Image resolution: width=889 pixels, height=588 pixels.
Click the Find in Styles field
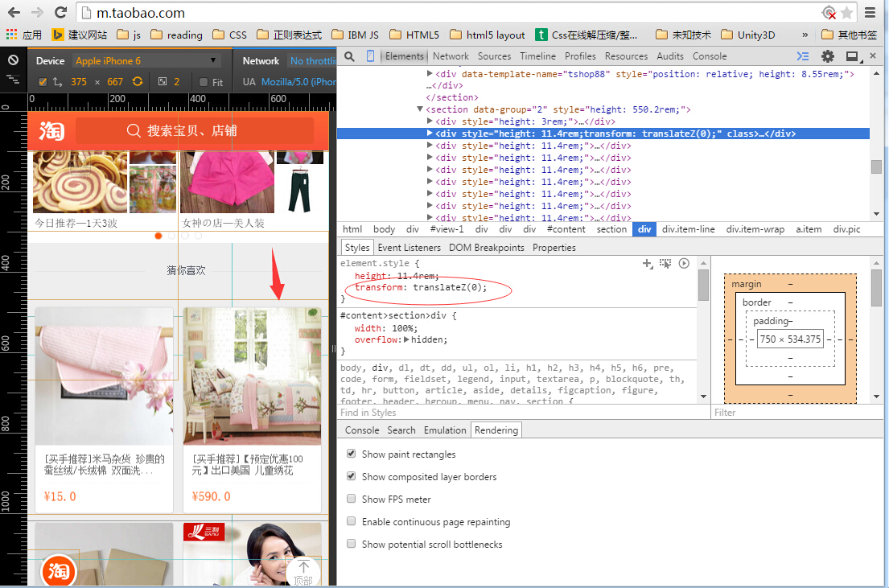click(523, 413)
